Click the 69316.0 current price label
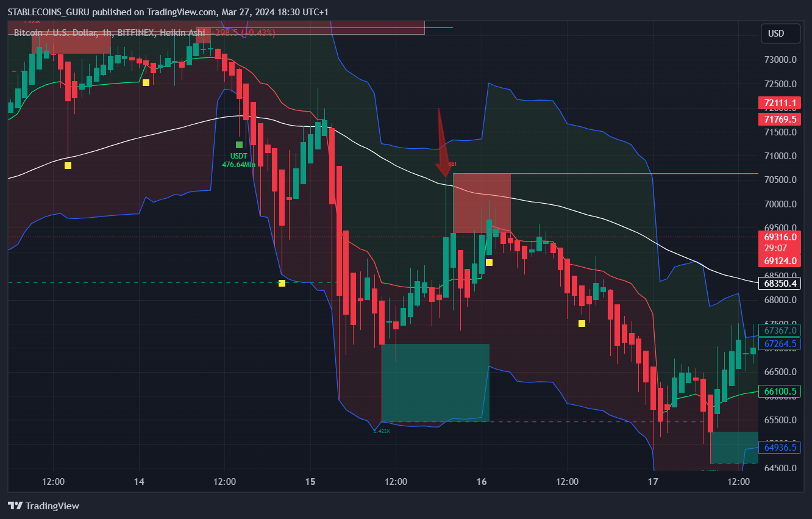The width and height of the screenshot is (812, 519). tap(778, 236)
